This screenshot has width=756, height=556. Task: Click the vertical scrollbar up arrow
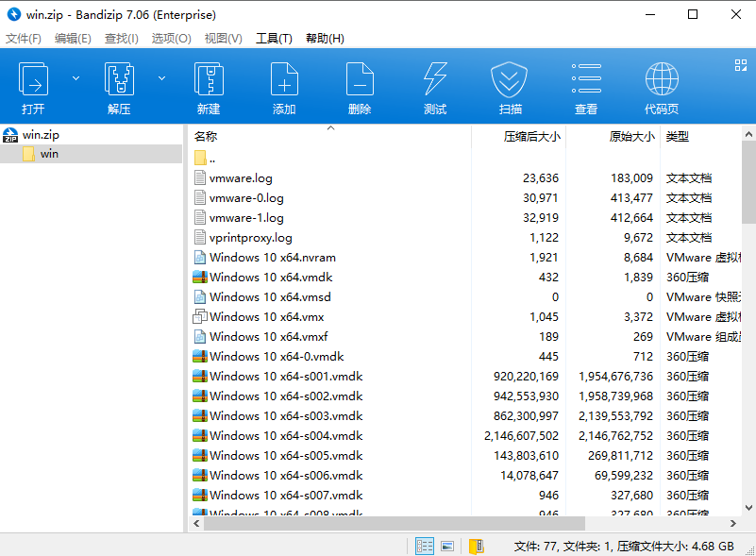point(748,134)
